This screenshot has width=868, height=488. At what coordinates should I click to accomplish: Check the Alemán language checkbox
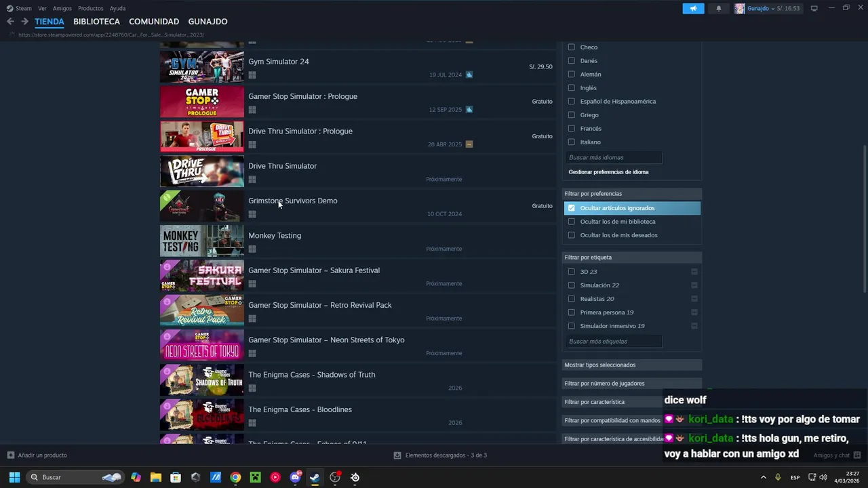click(x=571, y=75)
